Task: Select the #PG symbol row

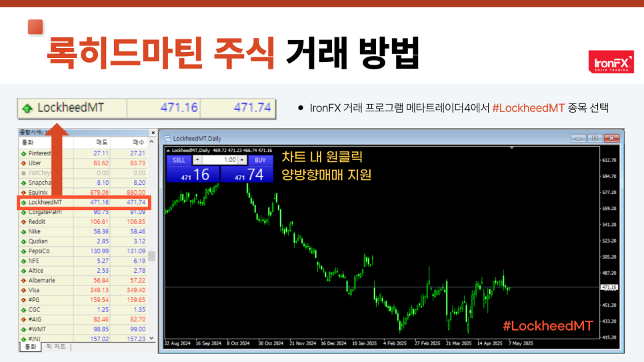Action: pyautogui.click(x=83, y=300)
